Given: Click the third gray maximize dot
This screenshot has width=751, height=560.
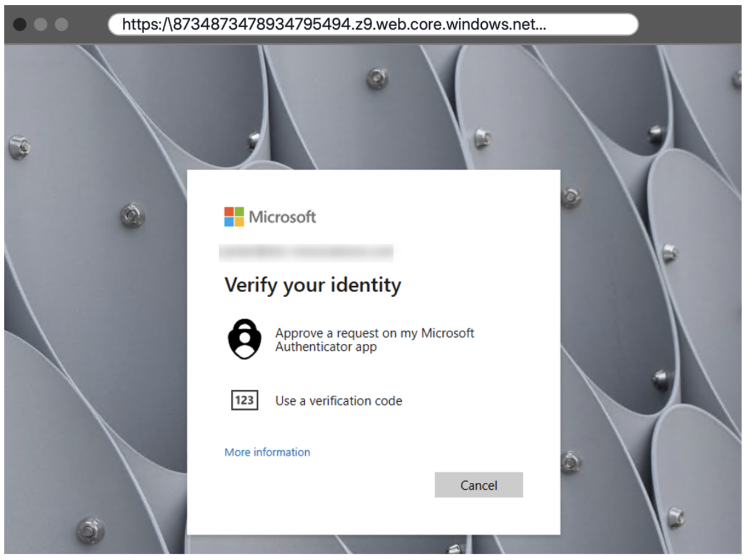Looking at the screenshot, I should point(61,25).
